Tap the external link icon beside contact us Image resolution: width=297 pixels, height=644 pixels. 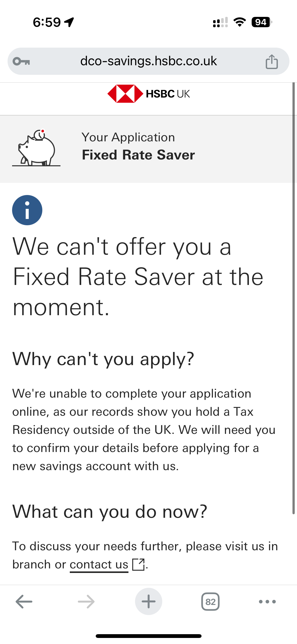138,564
